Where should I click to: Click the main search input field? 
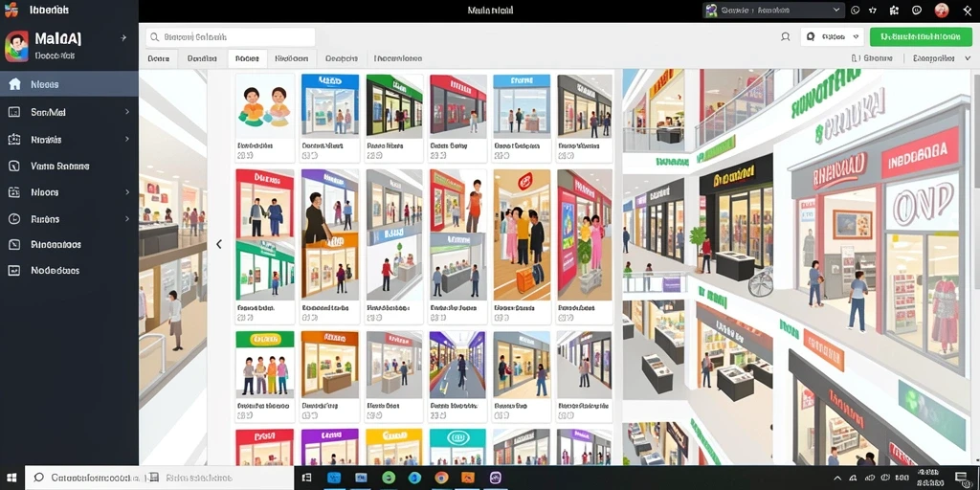click(230, 37)
